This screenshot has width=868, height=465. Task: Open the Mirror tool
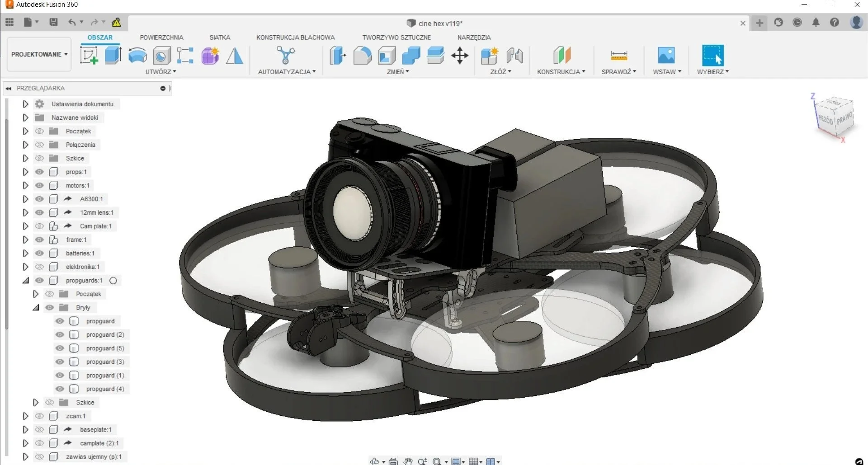pyautogui.click(x=235, y=55)
